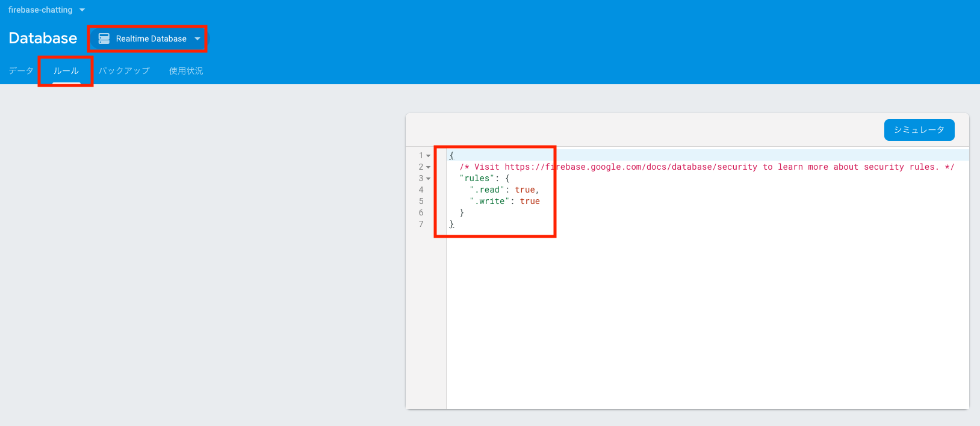Open the firebase-chatting project dropdown
This screenshot has height=426, width=980.
pos(46,10)
